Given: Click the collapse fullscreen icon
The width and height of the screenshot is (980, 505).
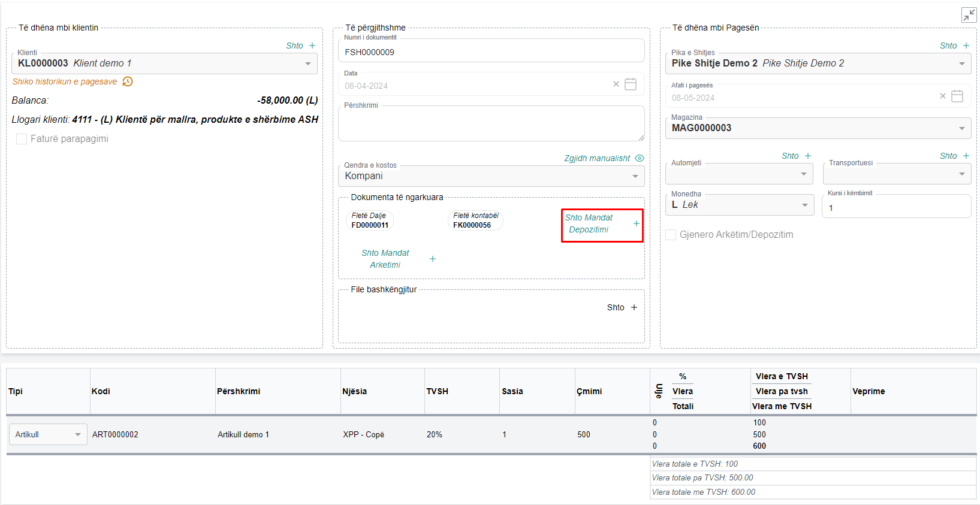Looking at the screenshot, I should [x=969, y=15].
